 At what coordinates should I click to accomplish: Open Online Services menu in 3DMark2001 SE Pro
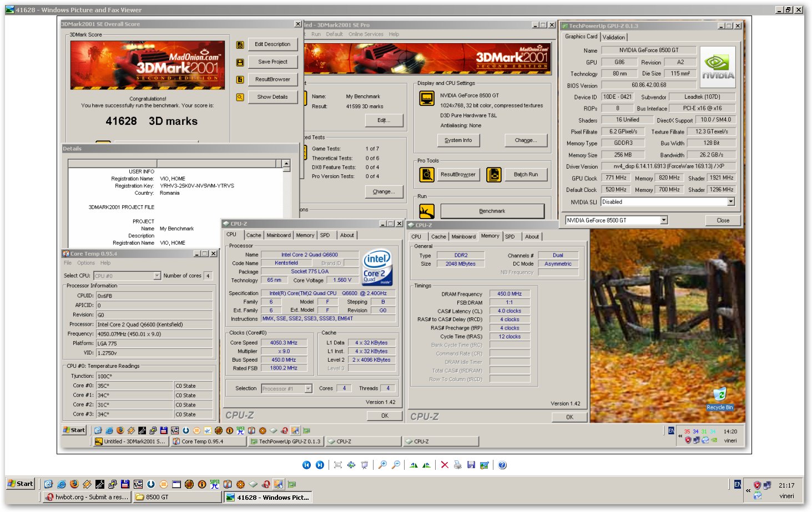click(366, 34)
